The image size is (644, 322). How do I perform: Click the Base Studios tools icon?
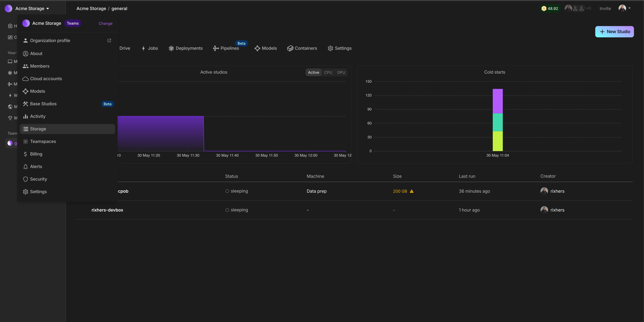26,104
